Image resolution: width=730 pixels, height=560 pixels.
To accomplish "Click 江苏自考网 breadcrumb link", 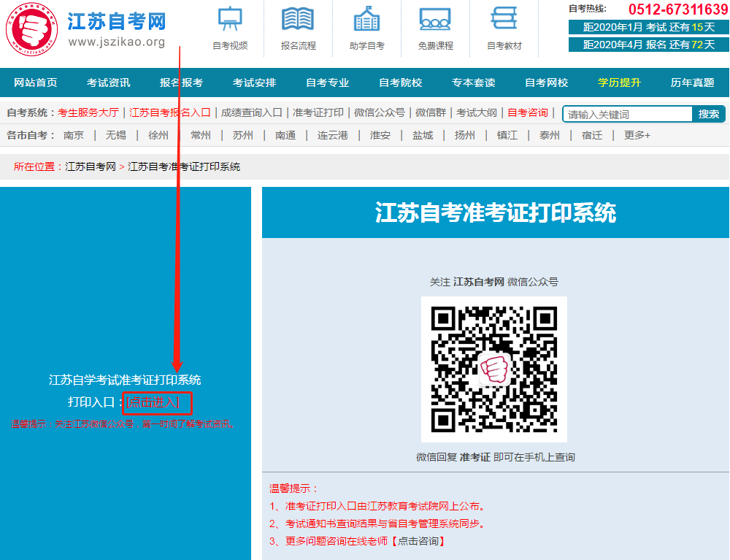I will pos(91,166).
